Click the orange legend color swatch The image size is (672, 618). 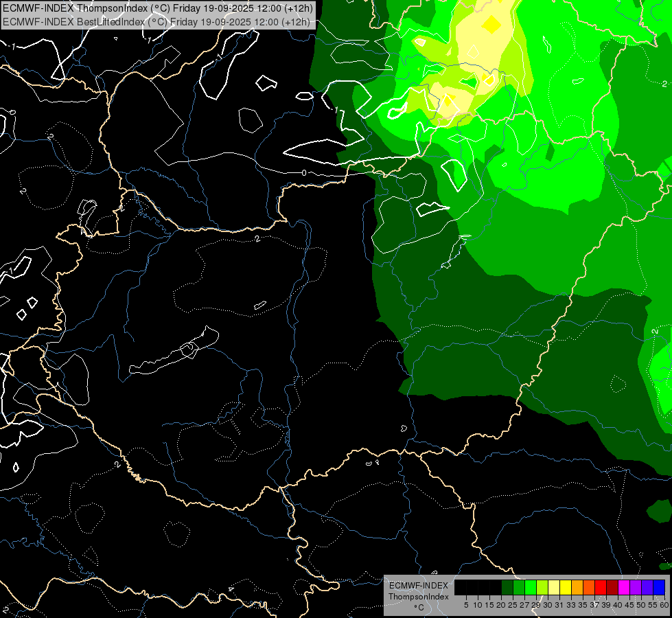pyautogui.click(x=577, y=587)
